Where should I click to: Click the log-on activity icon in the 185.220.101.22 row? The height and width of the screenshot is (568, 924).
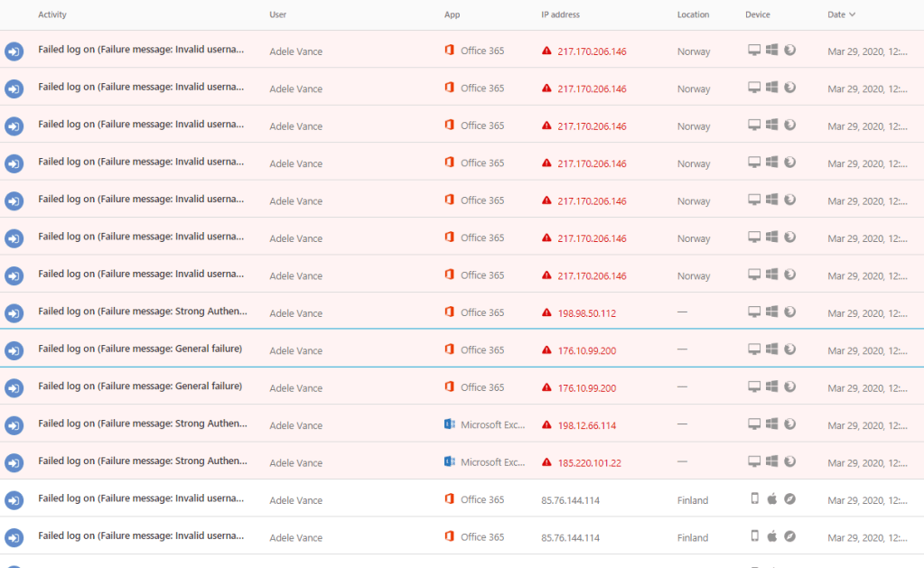coord(14,462)
